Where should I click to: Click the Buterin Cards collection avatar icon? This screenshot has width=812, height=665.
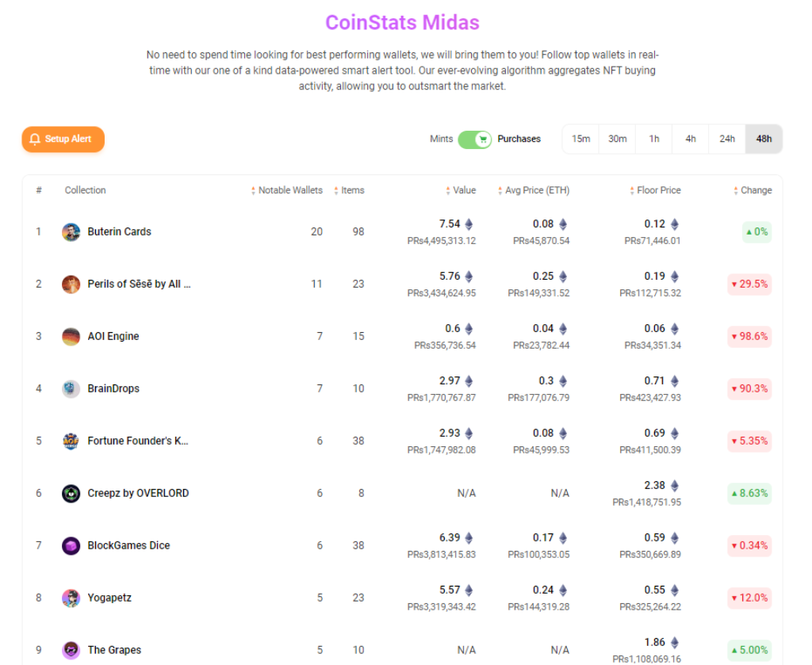[x=71, y=232]
